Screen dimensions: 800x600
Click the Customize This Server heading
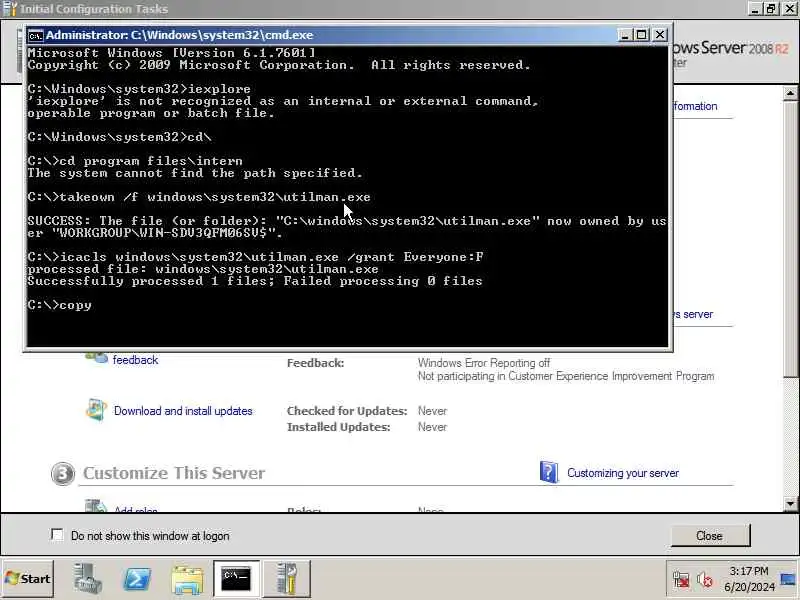click(174, 473)
